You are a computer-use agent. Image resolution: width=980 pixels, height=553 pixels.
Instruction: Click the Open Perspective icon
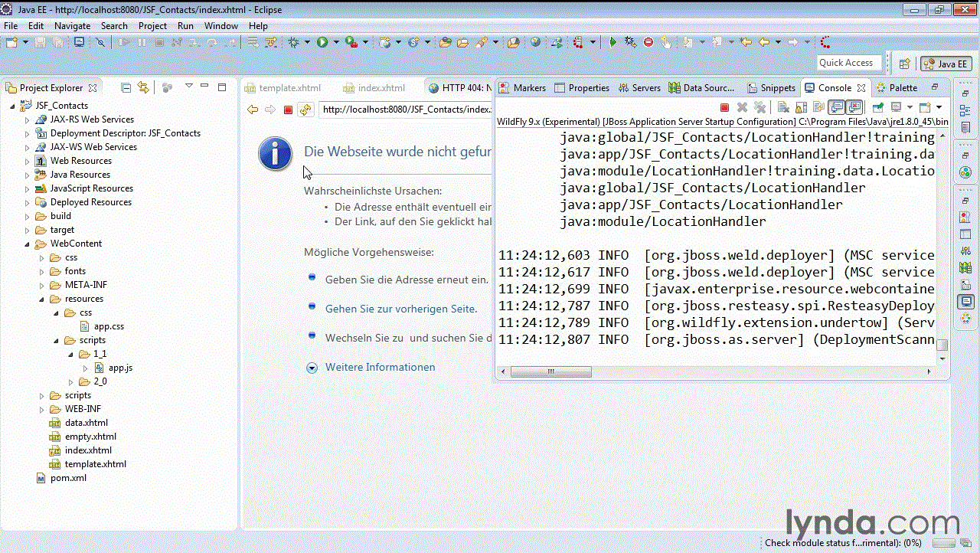pyautogui.click(x=904, y=64)
